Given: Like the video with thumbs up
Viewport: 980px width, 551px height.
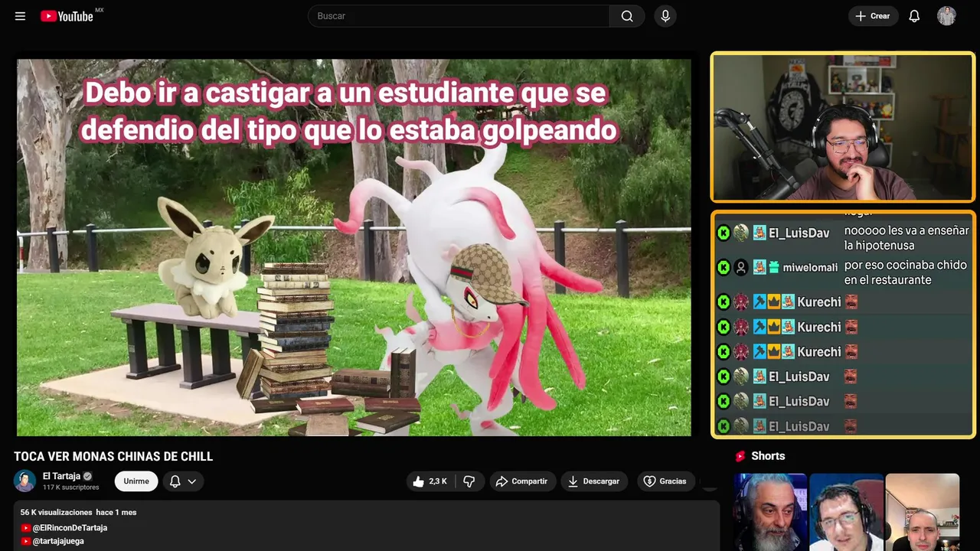Looking at the screenshot, I should click(430, 481).
